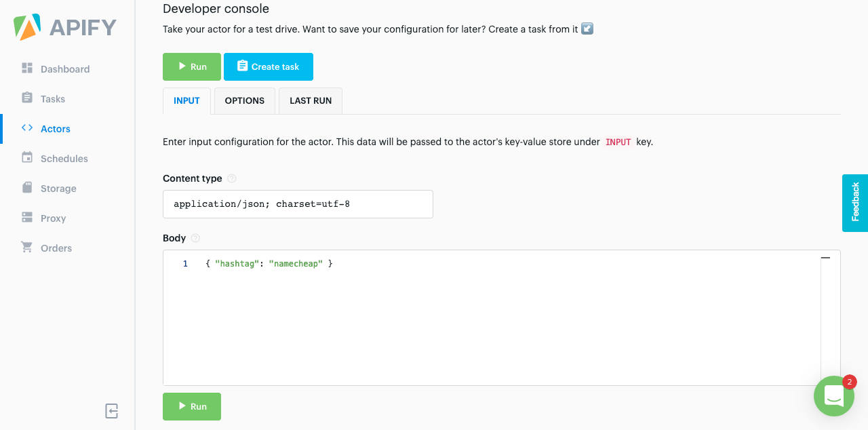Click the Apify logo icon
This screenshot has width=868, height=430.
point(28,27)
